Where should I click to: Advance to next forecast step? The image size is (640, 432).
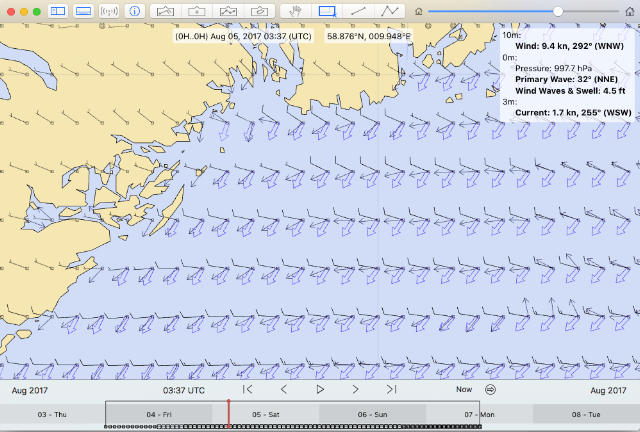click(x=356, y=390)
